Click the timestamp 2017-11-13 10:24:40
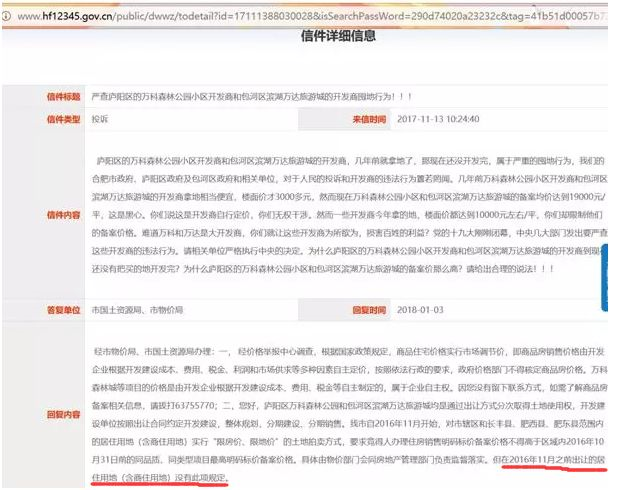Screen dimensions: 620x490 pos(438,119)
